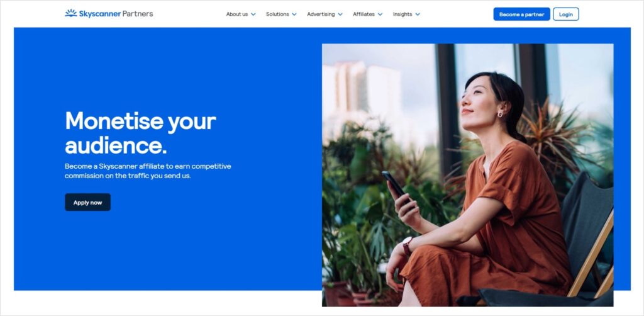644x316 pixels.
Task: Click the Apply now button
Action: (87, 202)
